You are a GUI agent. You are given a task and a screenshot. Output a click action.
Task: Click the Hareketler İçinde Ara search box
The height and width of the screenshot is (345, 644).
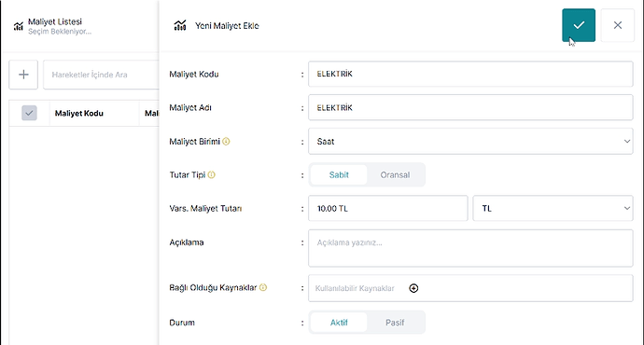(101, 75)
